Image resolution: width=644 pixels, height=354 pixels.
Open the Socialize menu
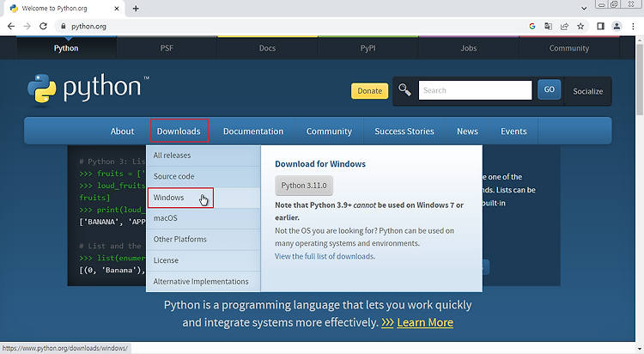click(x=587, y=91)
